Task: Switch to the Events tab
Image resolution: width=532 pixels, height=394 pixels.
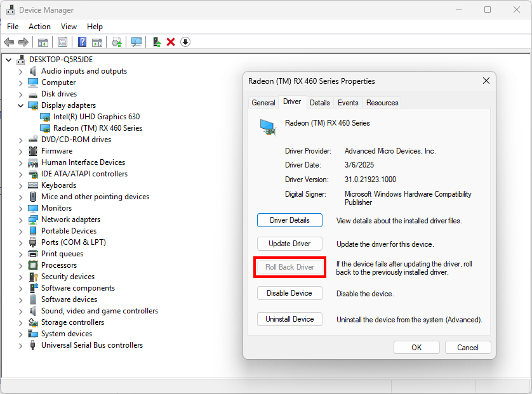Action: click(348, 103)
